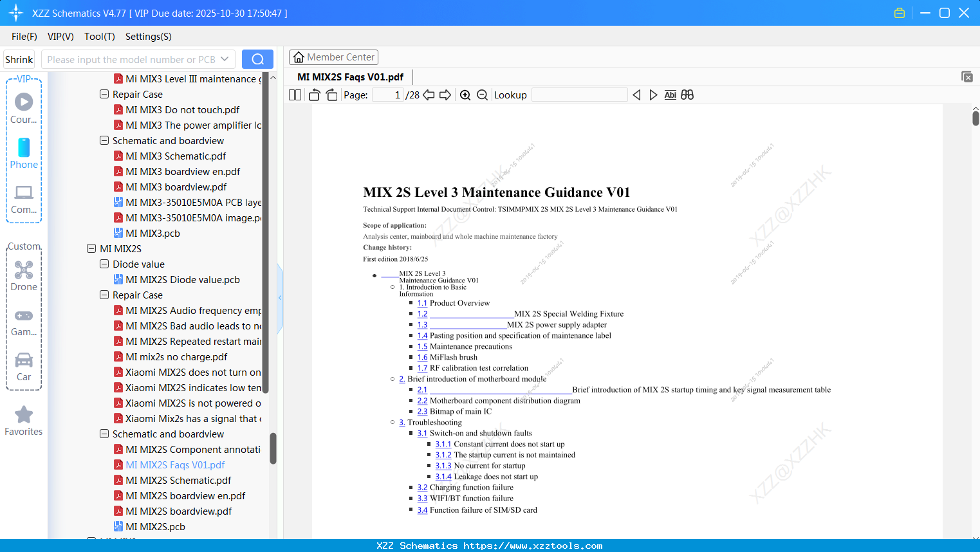
Task: Open the MI MIX3.pcb file
Action: (x=153, y=233)
